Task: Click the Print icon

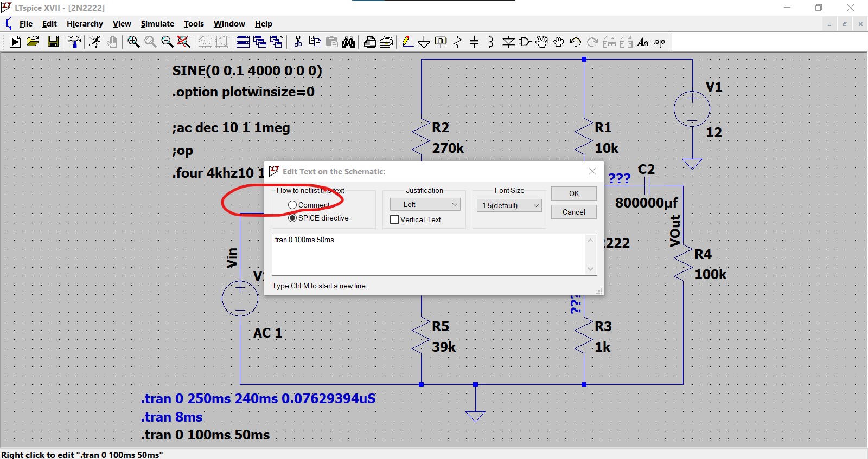Action: 387,42
